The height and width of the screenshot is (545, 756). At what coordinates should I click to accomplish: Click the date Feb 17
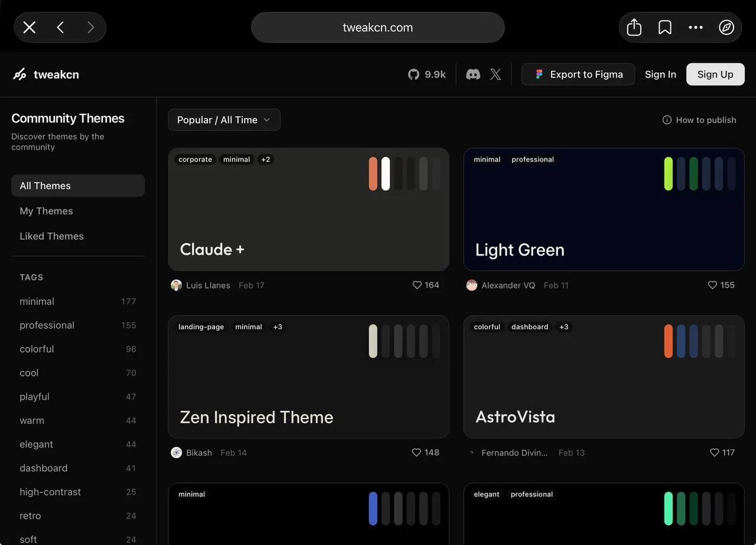point(252,285)
